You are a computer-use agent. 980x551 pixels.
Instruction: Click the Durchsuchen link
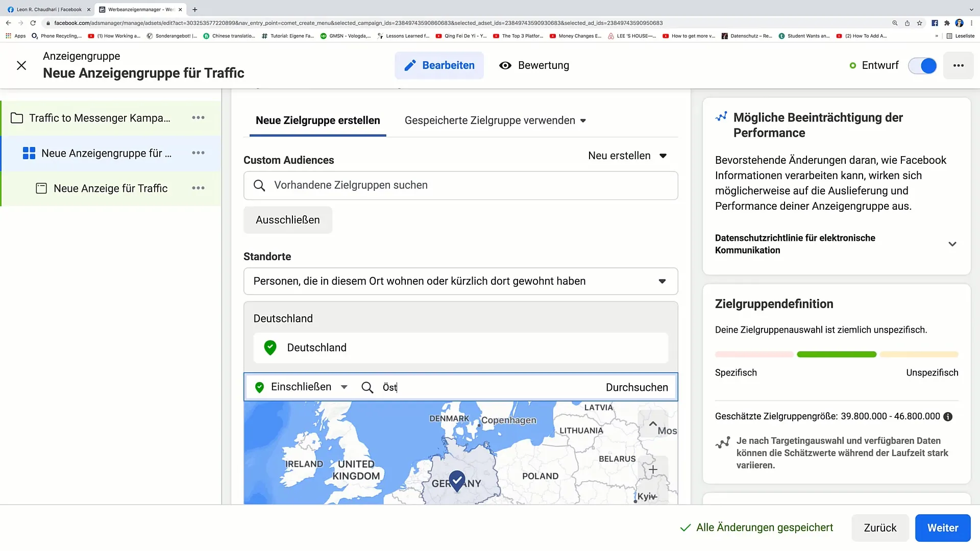click(636, 387)
